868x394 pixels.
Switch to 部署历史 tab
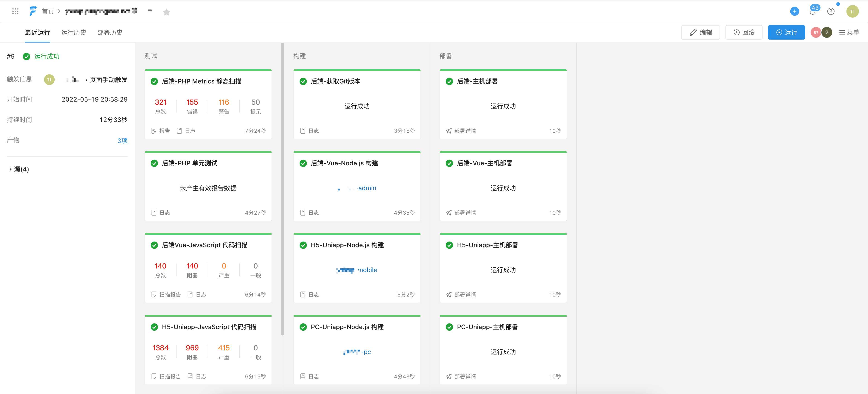coord(110,32)
